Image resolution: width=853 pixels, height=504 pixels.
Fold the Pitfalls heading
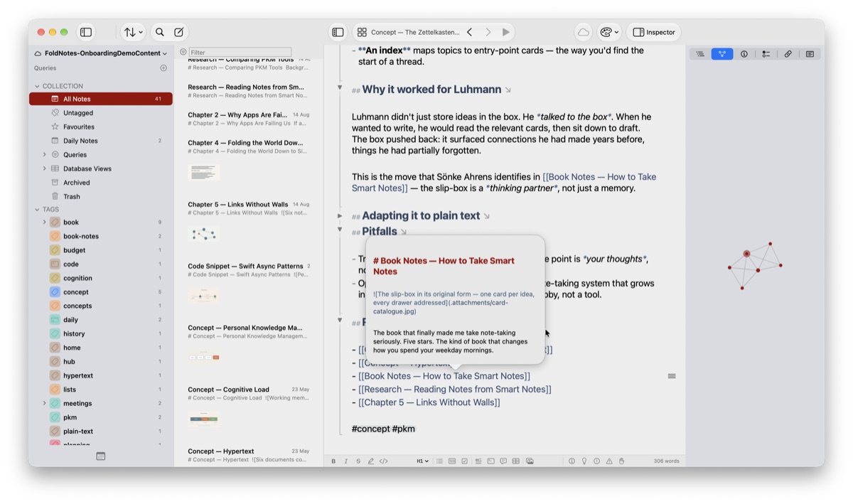coord(340,230)
